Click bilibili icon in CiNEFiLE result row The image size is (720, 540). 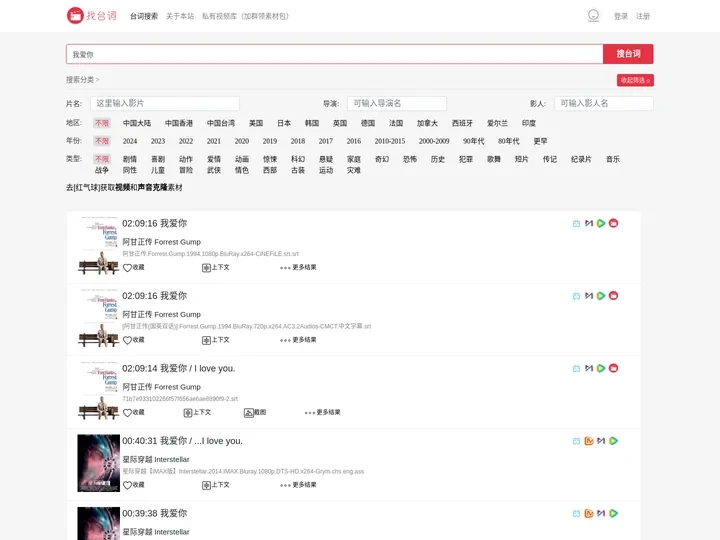point(576,224)
